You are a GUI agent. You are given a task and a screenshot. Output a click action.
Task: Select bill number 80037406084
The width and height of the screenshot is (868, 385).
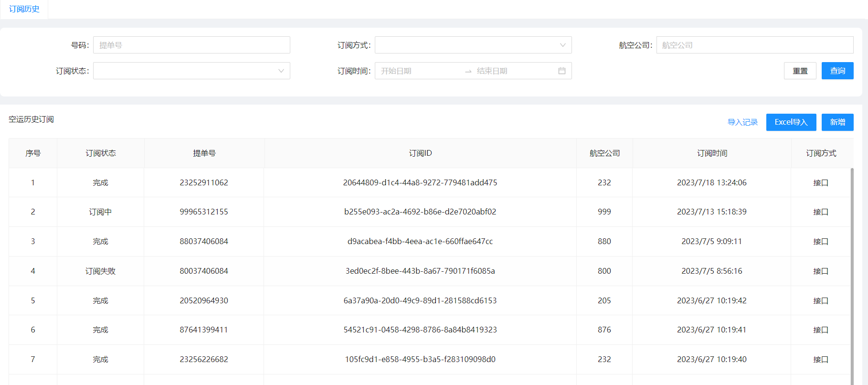204,271
